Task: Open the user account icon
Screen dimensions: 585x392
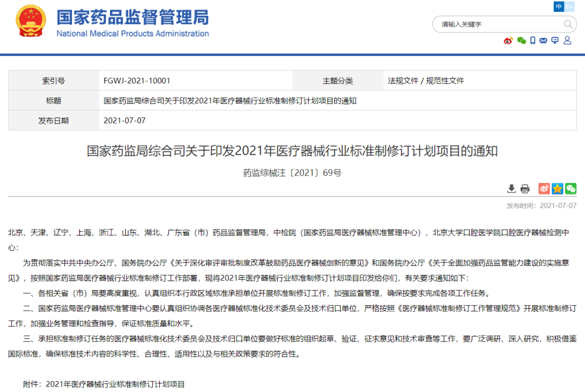Action: (567, 40)
